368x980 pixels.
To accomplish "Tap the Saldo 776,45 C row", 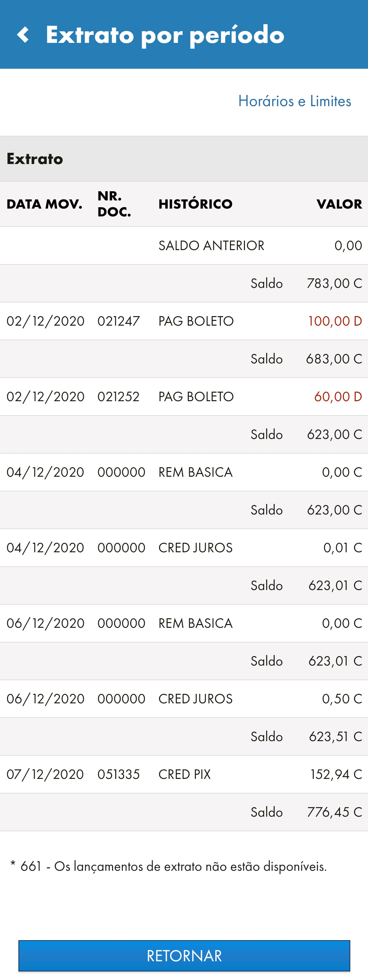I will click(184, 812).
